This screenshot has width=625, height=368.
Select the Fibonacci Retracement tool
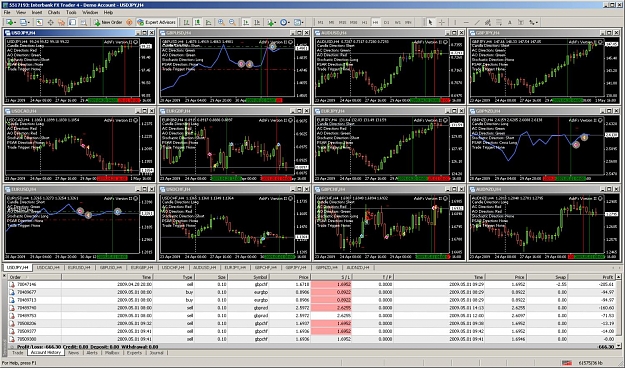[x=499, y=22]
